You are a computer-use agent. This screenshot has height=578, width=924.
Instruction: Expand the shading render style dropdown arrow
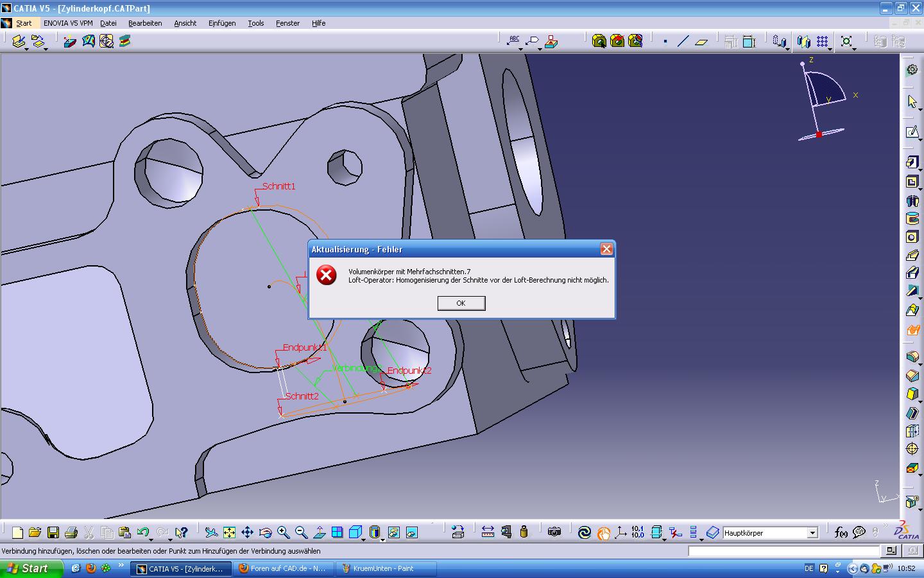tap(382, 540)
